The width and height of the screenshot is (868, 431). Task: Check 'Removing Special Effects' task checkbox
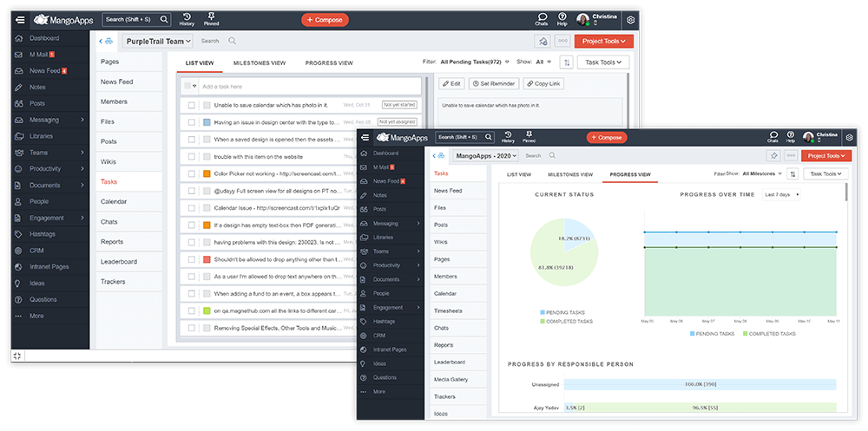click(192, 328)
